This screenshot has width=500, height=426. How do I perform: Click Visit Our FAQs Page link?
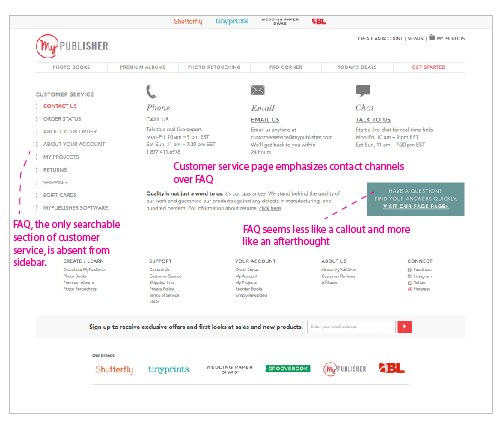(x=416, y=206)
